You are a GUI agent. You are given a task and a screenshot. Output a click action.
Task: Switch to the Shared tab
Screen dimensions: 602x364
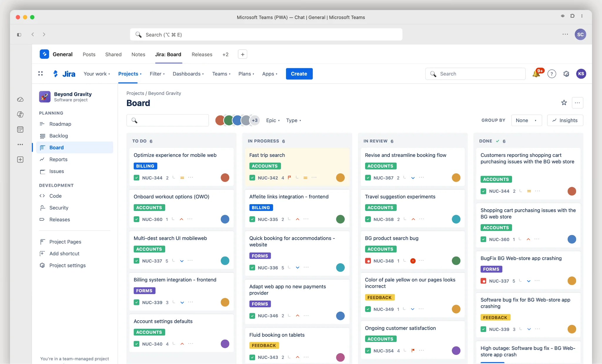pos(113,54)
